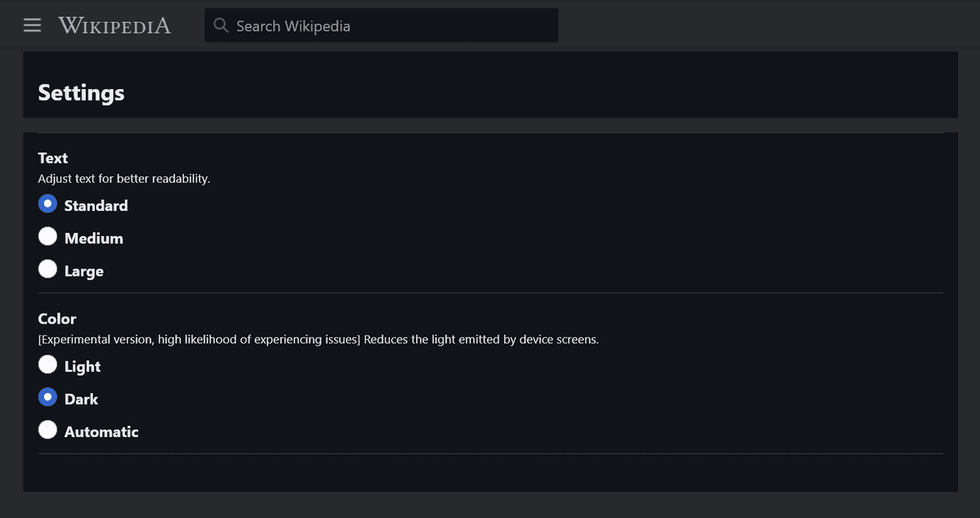Select the Standard text size radio button
The width and height of the screenshot is (980, 518).
[x=48, y=204]
